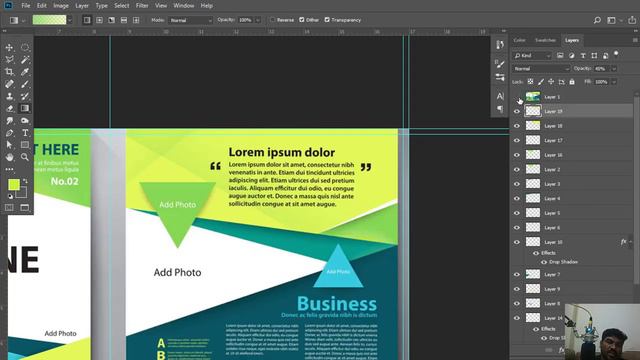Select the Gradient tool

tap(25, 109)
